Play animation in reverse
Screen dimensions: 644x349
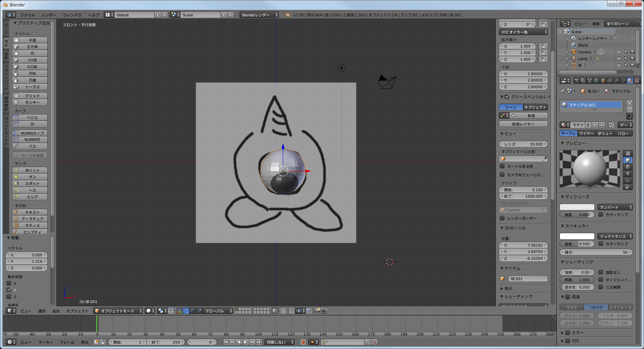(x=239, y=342)
